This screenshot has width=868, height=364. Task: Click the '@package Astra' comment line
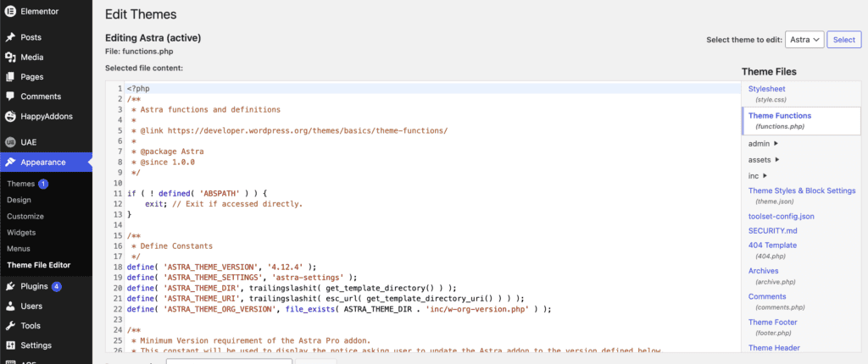[168, 152]
